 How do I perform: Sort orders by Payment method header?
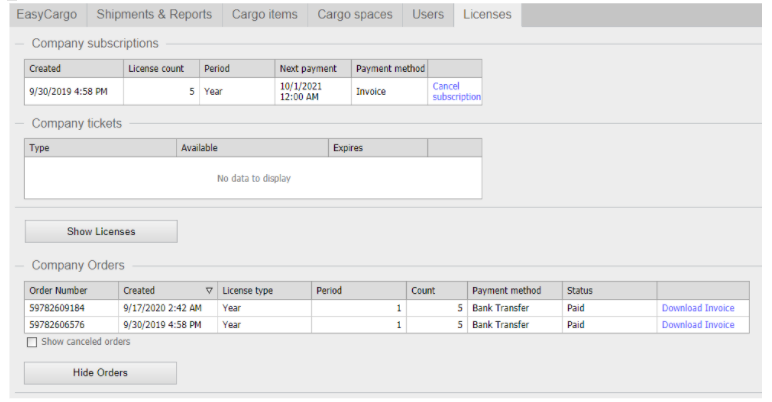tap(506, 291)
